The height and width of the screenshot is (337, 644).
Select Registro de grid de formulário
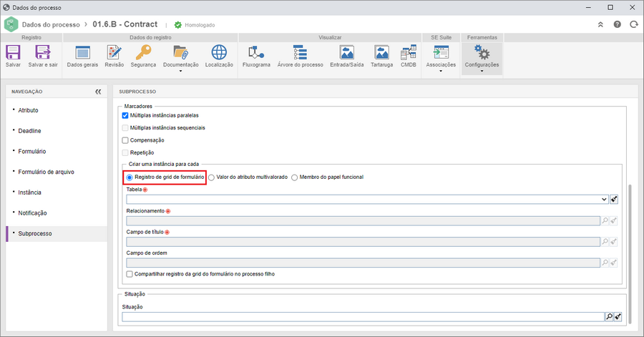click(130, 177)
